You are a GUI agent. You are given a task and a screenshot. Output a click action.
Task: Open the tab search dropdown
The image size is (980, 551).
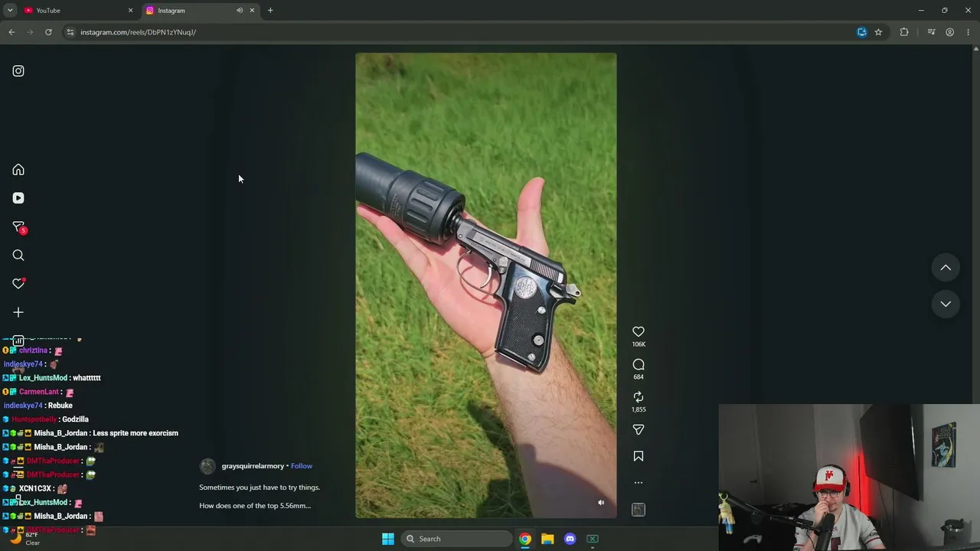pos(10,11)
